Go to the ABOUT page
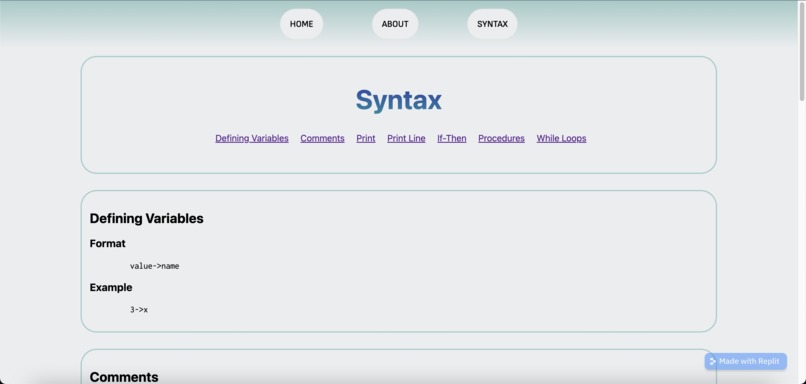 click(x=395, y=24)
